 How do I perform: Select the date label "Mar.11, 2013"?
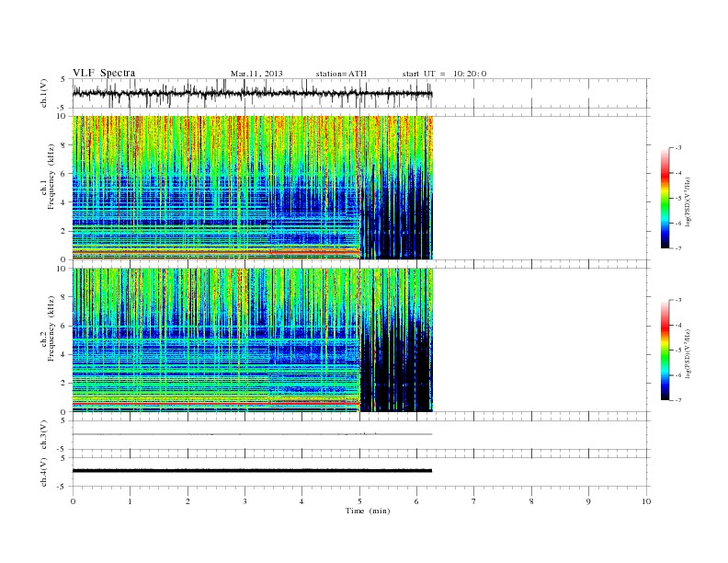pos(256,74)
